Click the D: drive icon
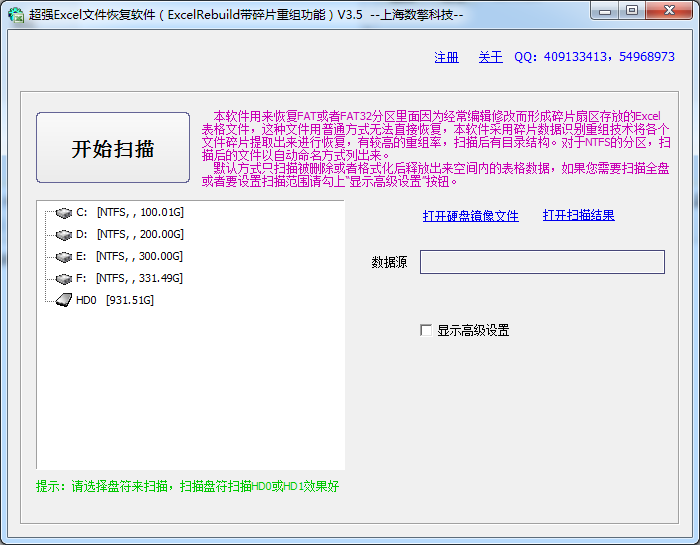 64,235
